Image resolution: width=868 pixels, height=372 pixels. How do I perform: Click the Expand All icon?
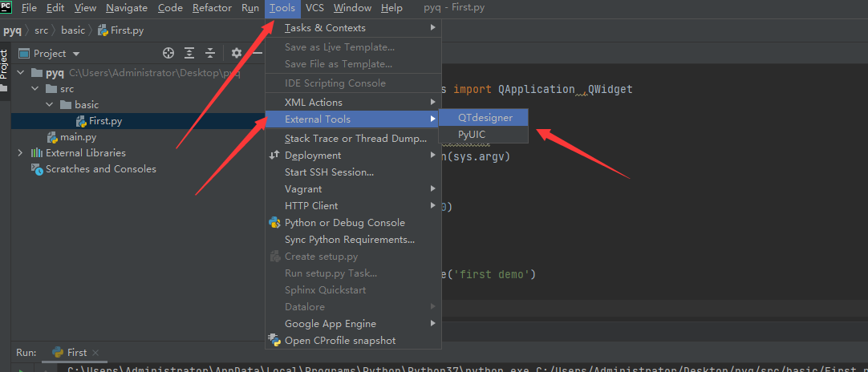(x=189, y=53)
